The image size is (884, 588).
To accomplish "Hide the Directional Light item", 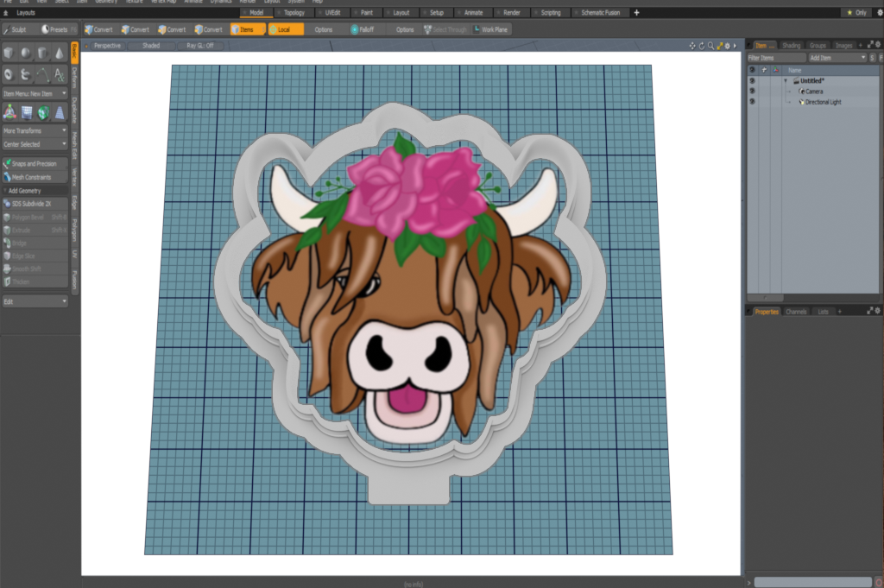I will pyautogui.click(x=752, y=102).
